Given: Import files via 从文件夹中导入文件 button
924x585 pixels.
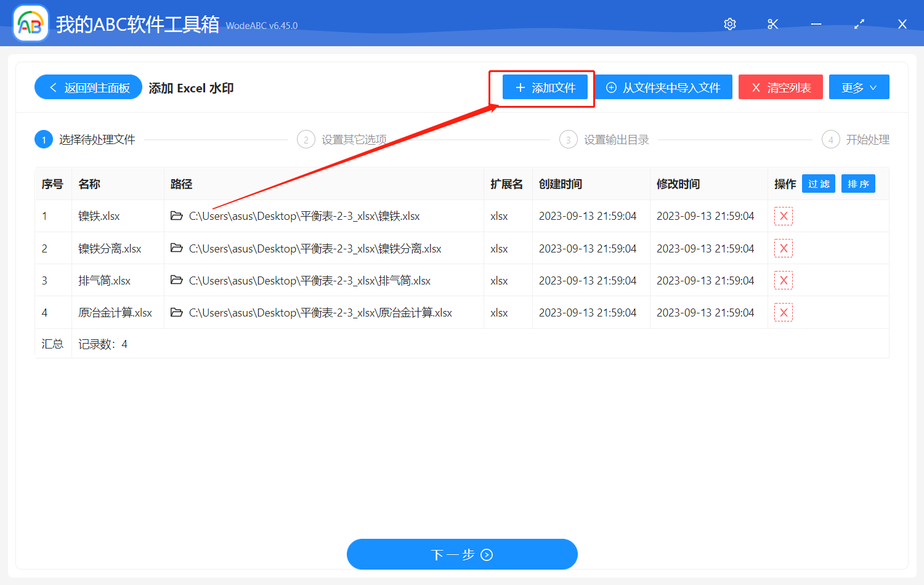Looking at the screenshot, I should 663,87.
